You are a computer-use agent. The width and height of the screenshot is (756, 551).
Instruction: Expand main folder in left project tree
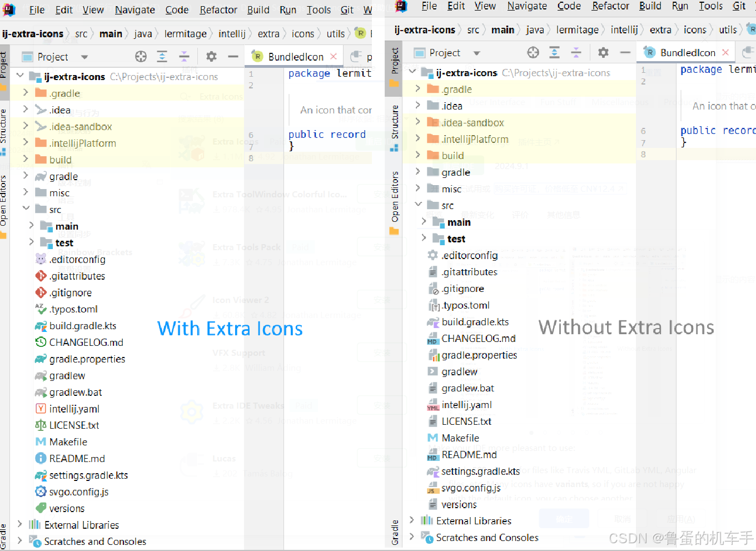tap(32, 226)
